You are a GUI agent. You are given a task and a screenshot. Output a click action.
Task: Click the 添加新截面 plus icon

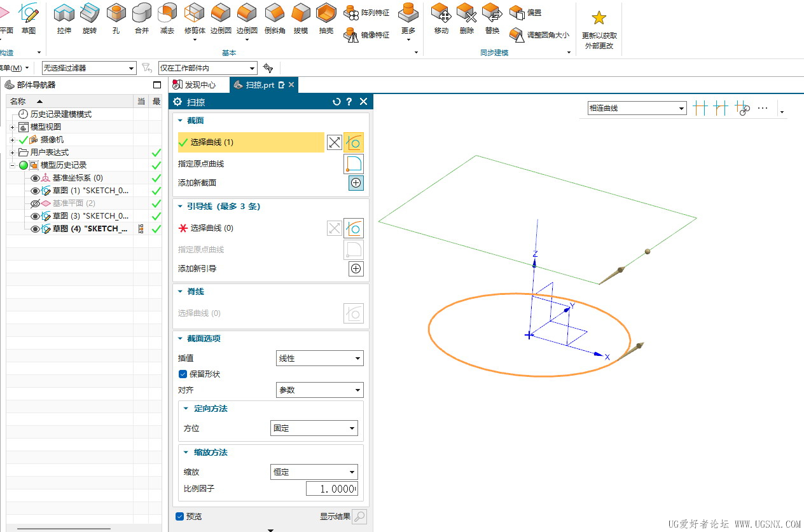coord(356,183)
